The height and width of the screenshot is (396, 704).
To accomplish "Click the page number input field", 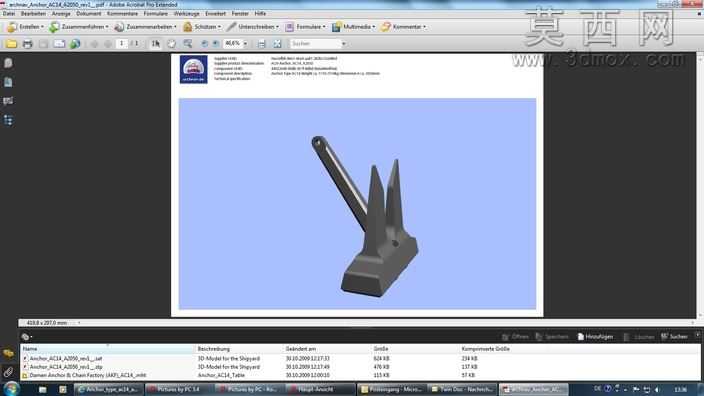I will click(x=121, y=44).
